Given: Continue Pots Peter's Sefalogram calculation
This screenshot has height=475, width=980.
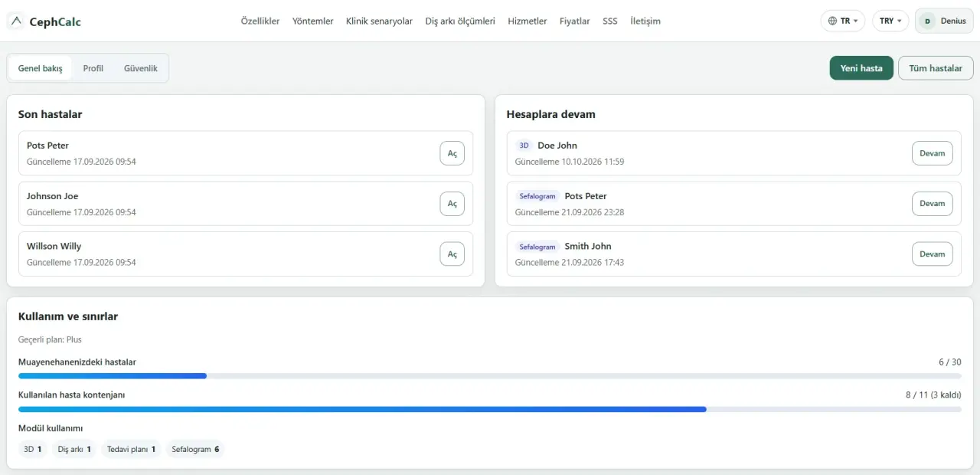Looking at the screenshot, I should (933, 204).
